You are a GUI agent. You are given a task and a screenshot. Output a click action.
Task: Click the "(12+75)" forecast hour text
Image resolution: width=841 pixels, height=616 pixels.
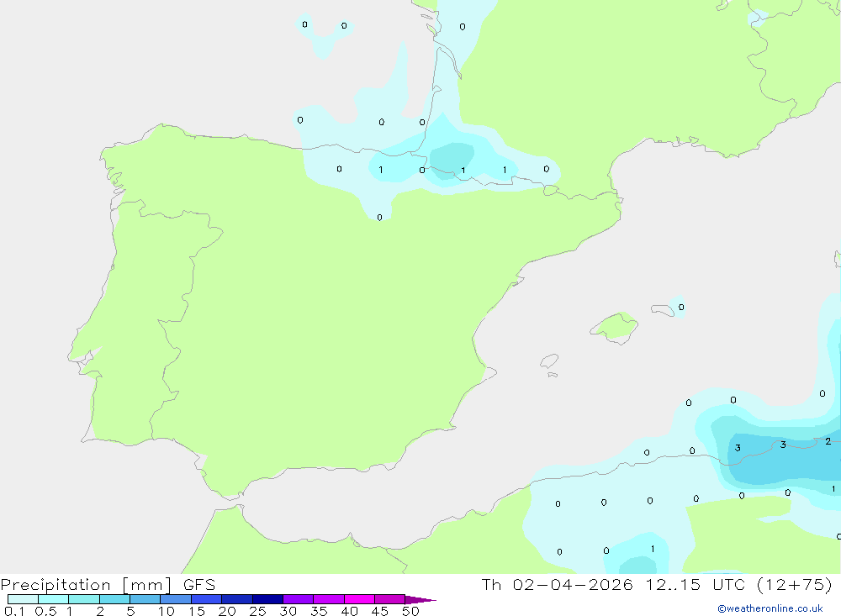795,585
